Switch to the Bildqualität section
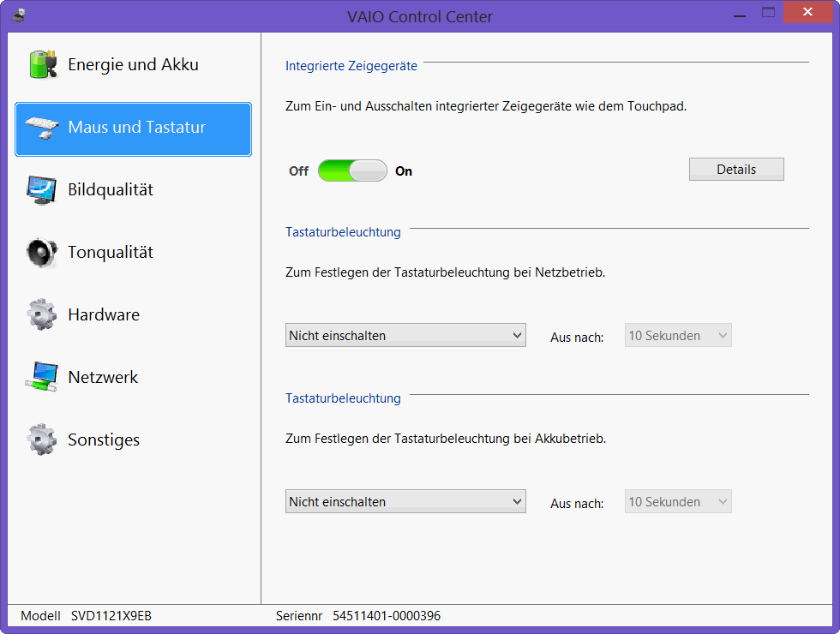Image resolution: width=840 pixels, height=634 pixels. pyautogui.click(x=133, y=189)
